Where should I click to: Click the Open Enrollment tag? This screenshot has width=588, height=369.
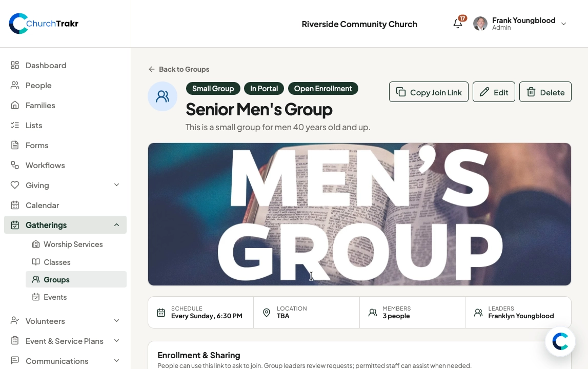pyautogui.click(x=323, y=89)
